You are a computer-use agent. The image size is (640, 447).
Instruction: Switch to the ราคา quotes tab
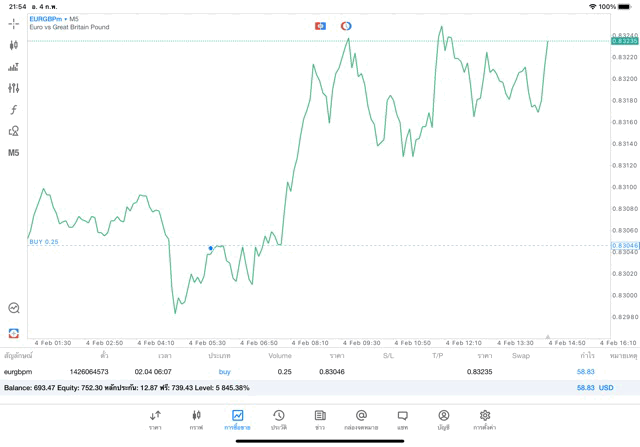pos(155,419)
